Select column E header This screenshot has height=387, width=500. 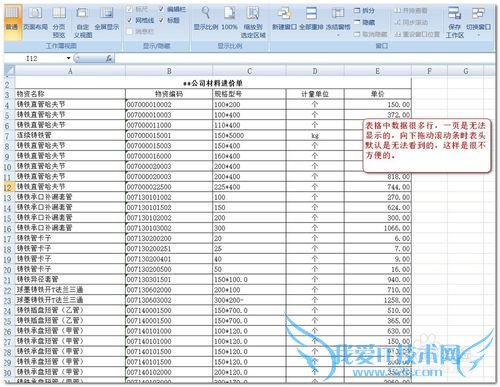pyautogui.click(x=378, y=71)
